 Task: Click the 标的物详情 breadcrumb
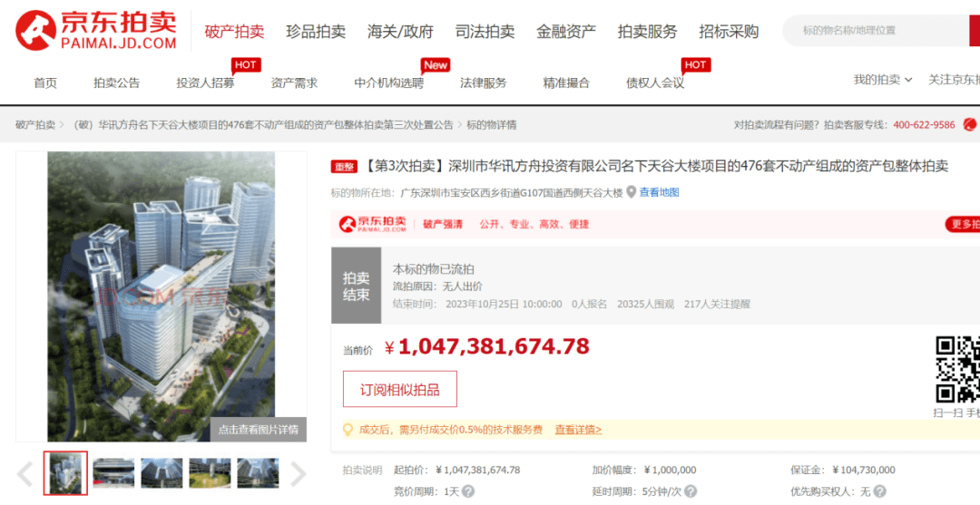tap(491, 125)
